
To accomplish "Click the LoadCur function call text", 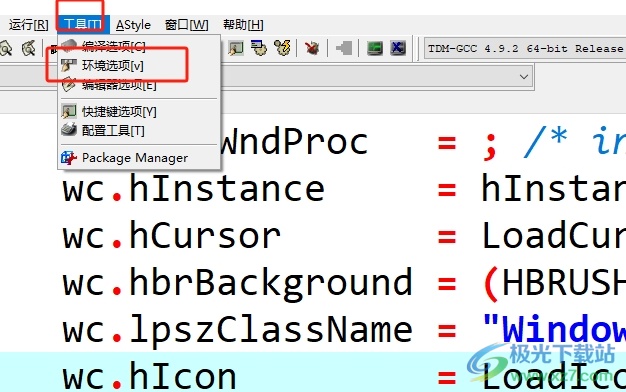I will (x=554, y=236).
